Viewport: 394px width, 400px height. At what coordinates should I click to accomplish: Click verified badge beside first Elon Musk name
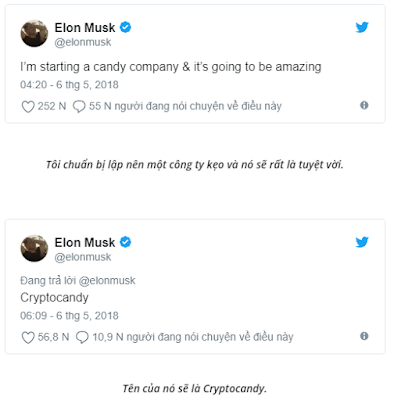[125, 27]
